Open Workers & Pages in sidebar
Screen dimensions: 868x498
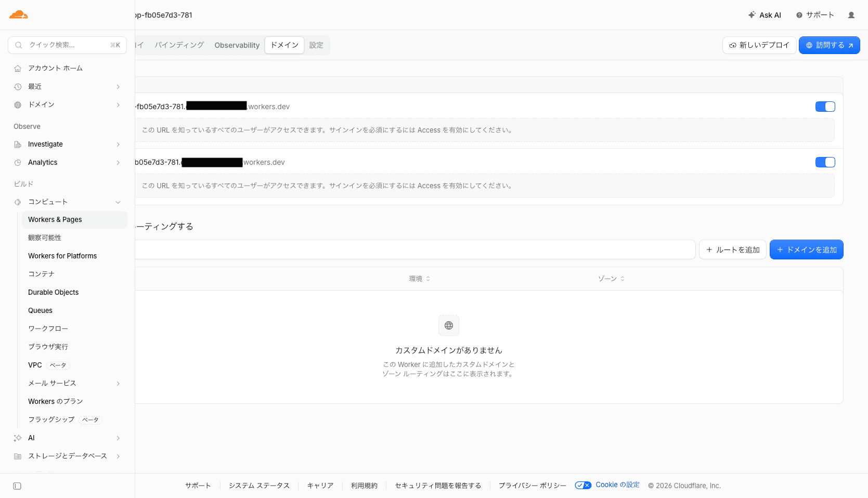click(74, 219)
